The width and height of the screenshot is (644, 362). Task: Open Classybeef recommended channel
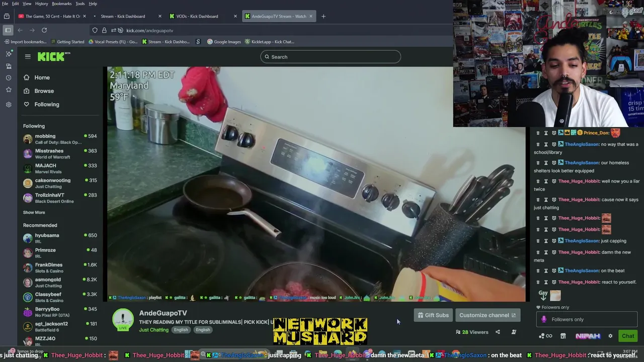(60, 297)
